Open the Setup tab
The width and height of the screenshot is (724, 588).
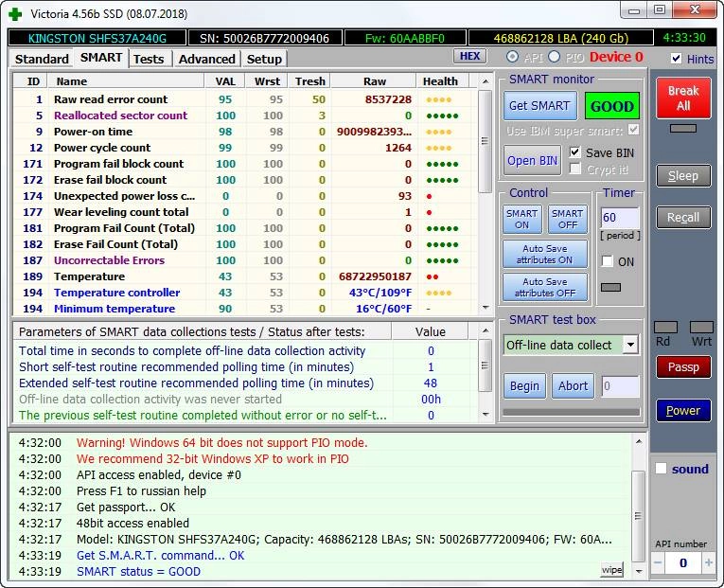pyautogui.click(x=264, y=59)
